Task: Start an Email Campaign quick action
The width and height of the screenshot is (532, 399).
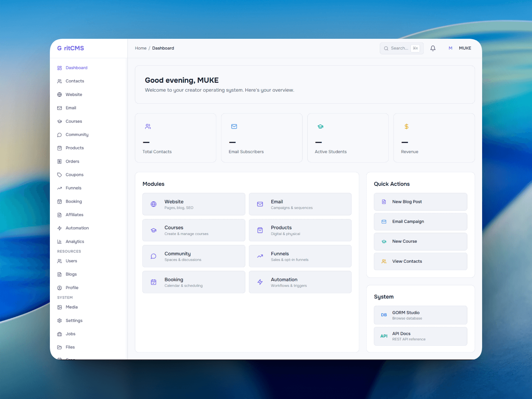Action: [x=420, y=222]
